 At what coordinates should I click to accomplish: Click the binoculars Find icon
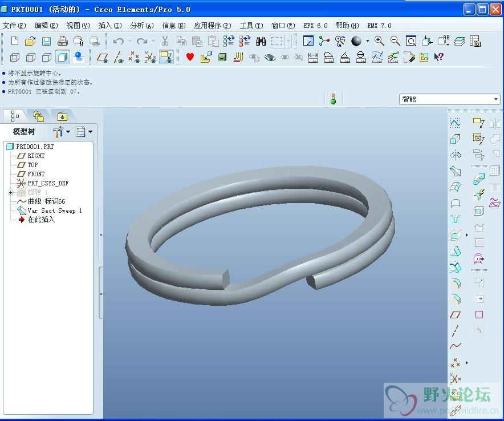coord(261,41)
